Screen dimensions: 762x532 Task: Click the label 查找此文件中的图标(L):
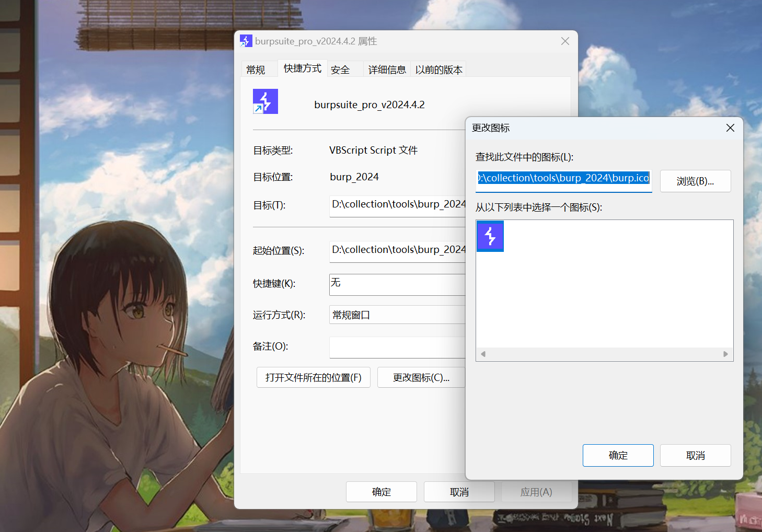point(524,157)
